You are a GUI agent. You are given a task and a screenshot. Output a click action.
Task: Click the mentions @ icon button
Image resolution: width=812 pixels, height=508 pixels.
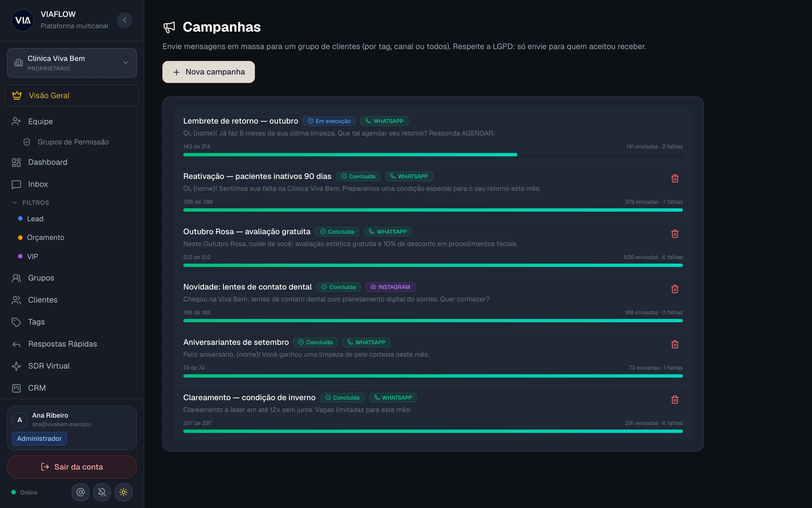pyautogui.click(x=81, y=492)
